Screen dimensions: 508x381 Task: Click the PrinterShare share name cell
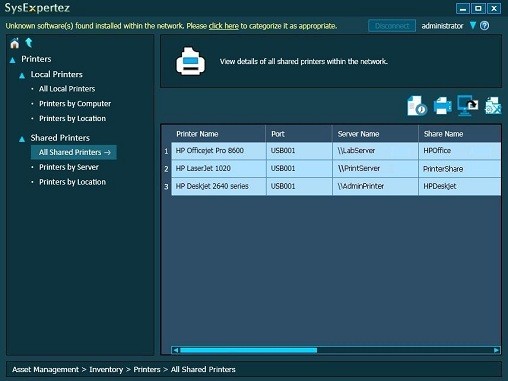click(460, 169)
